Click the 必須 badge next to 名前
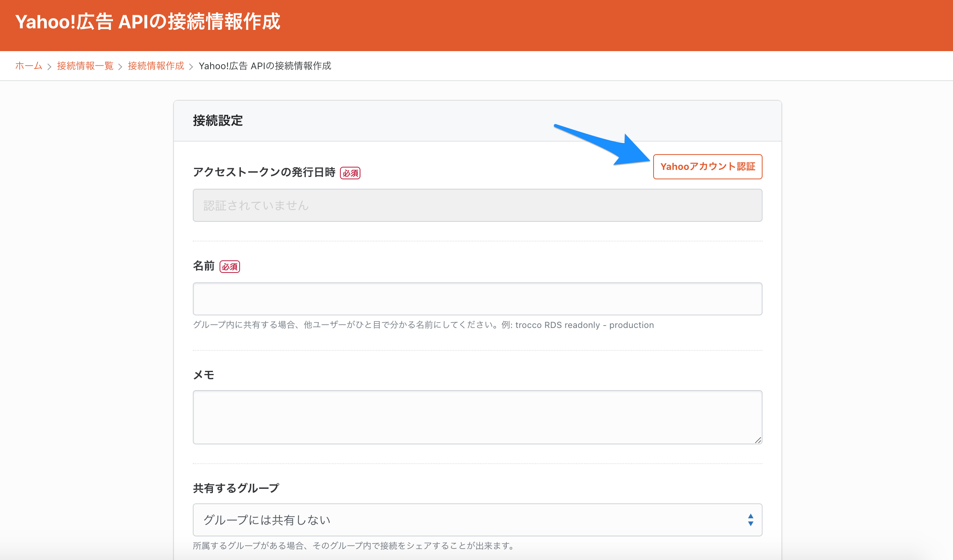This screenshot has height=560, width=953. [x=230, y=267]
